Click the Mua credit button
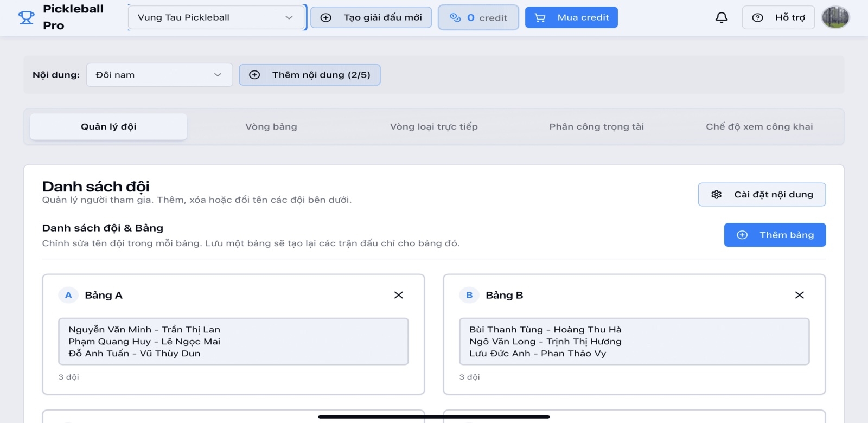 tap(571, 17)
